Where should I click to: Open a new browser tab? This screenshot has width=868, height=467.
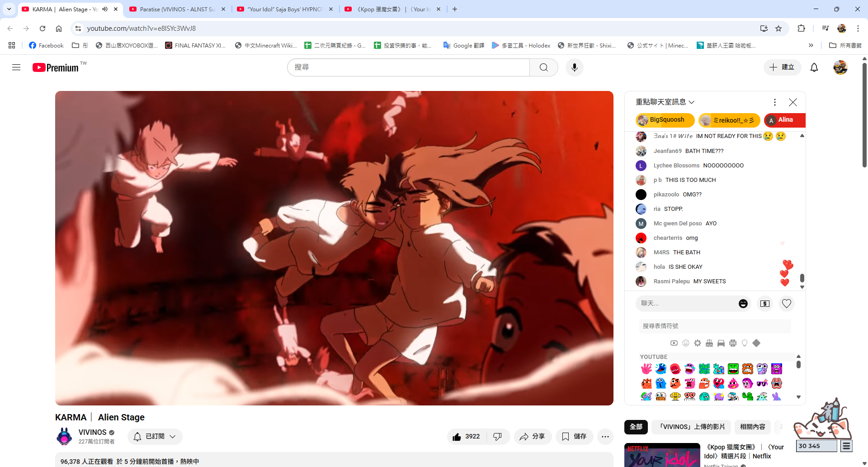[x=455, y=9]
